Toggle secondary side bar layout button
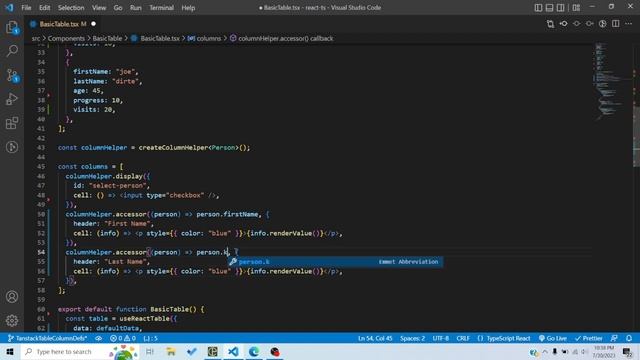 coord(561,7)
